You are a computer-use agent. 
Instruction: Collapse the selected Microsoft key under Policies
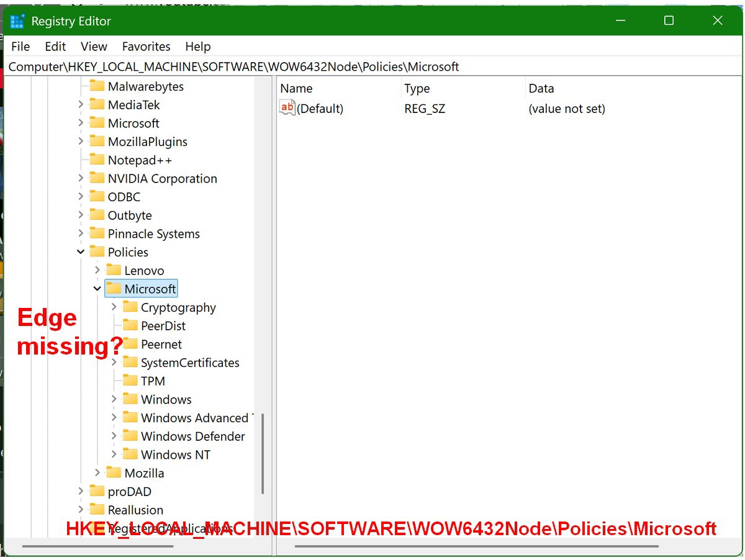97,289
